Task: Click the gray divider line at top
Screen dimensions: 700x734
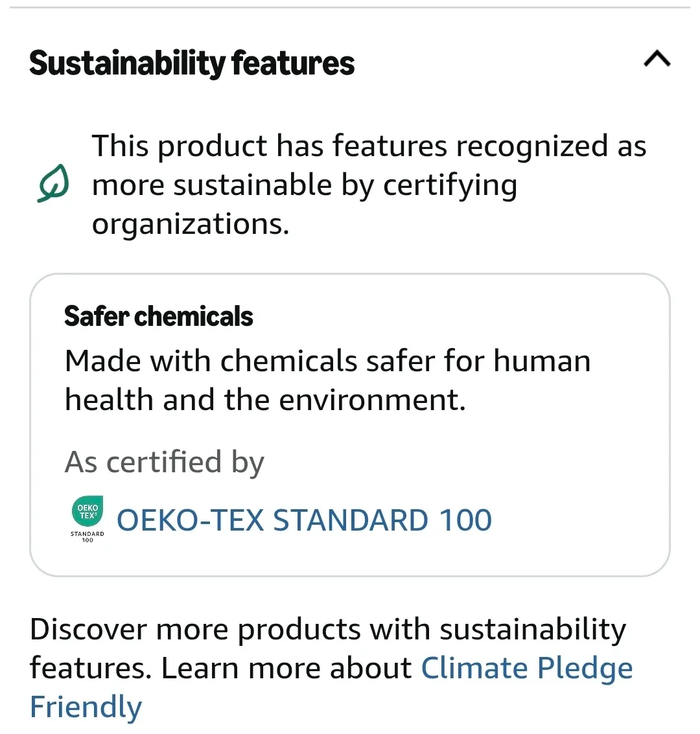Action: (350, 7)
